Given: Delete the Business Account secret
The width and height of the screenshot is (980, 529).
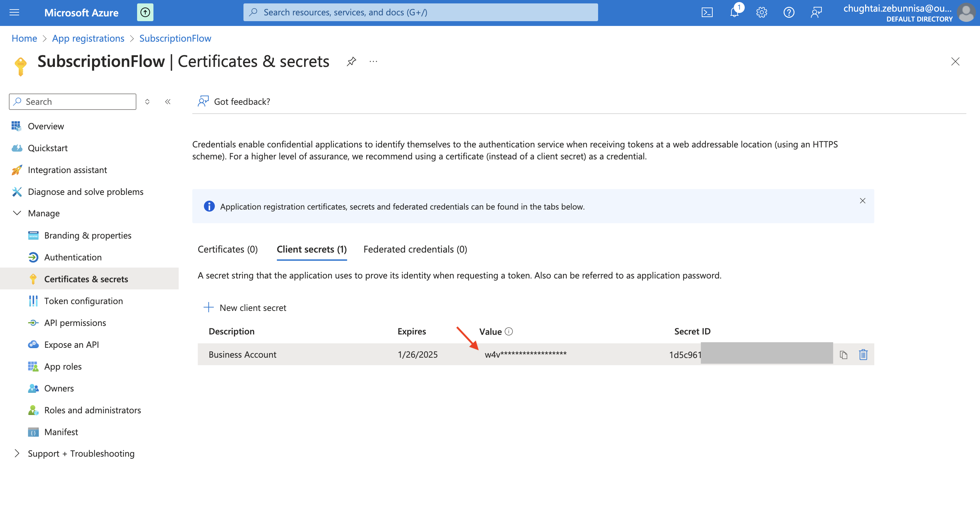Looking at the screenshot, I should click(x=863, y=355).
